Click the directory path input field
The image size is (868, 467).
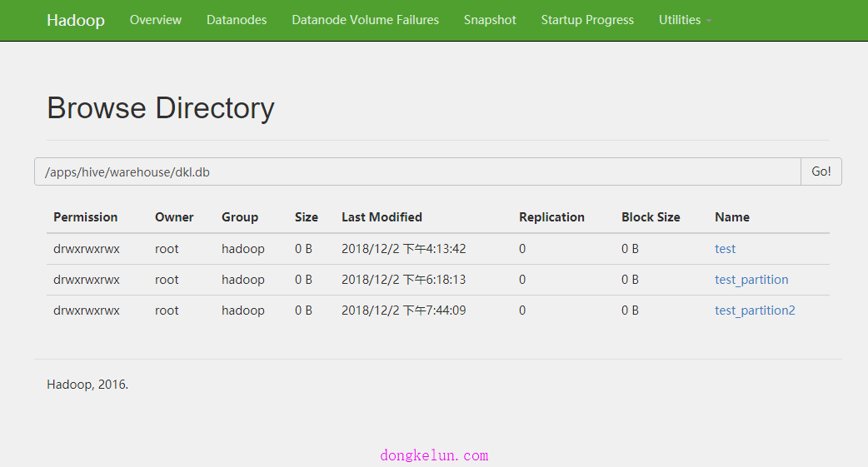pyautogui.click(x=417, y=171)
